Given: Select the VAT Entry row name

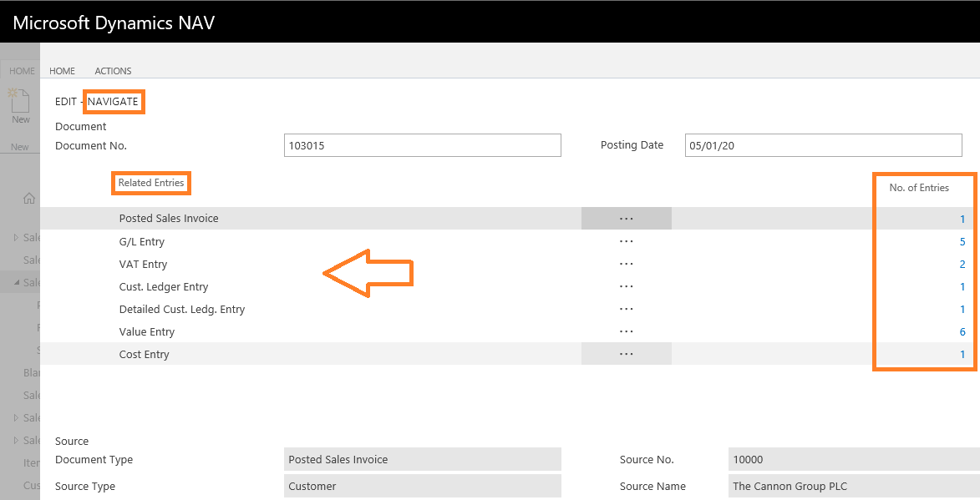Looking at the screenshot, I should click(143, 264).
